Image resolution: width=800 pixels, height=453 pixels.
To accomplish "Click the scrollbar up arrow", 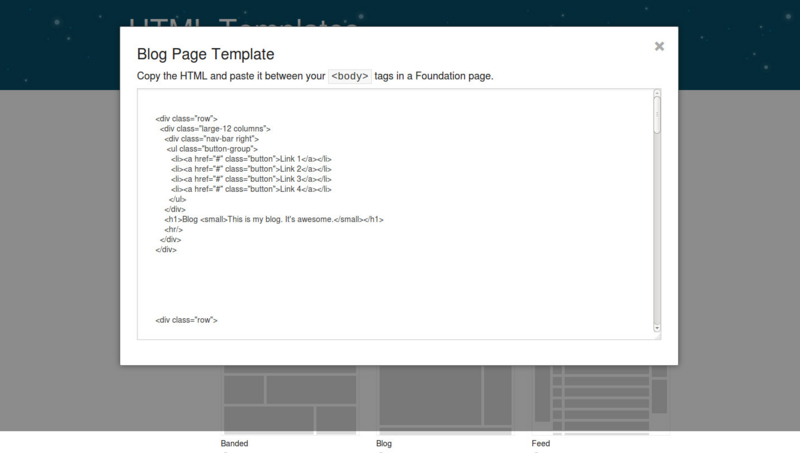I will 657,93.
